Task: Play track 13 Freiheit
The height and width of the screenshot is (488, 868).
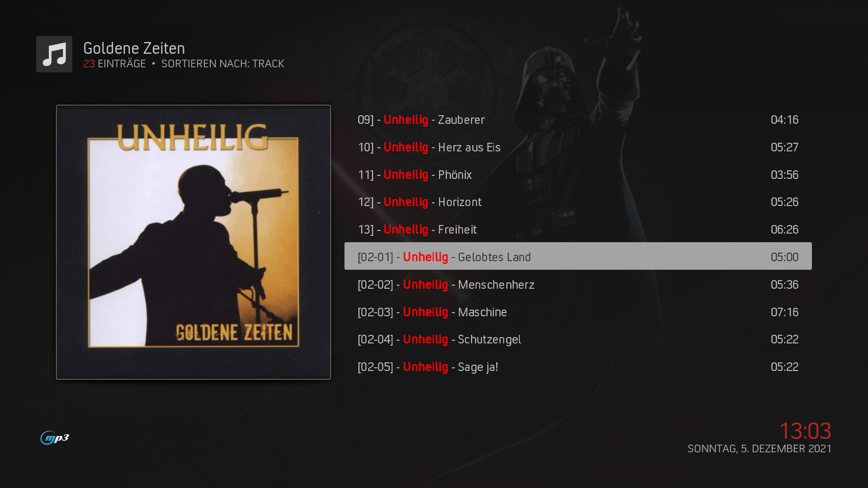Action: (578, 230)
